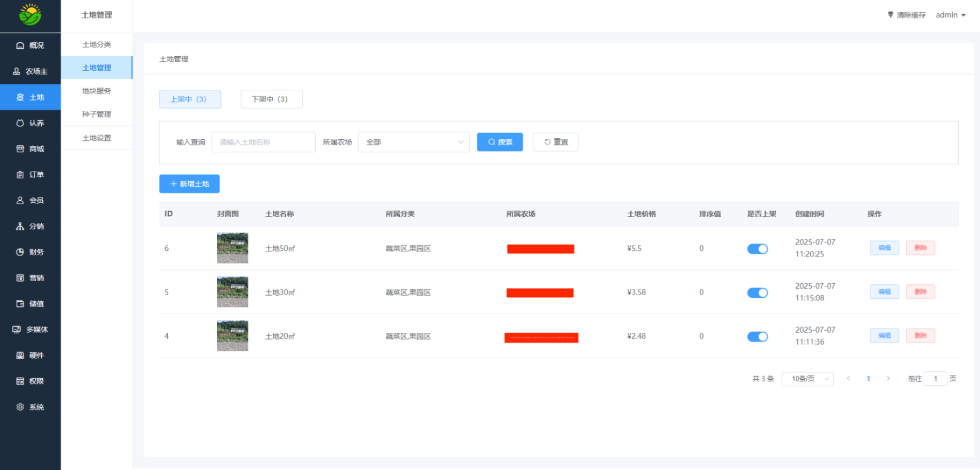
Task: Click the 新增土地 add button
Action: point(189,184)
